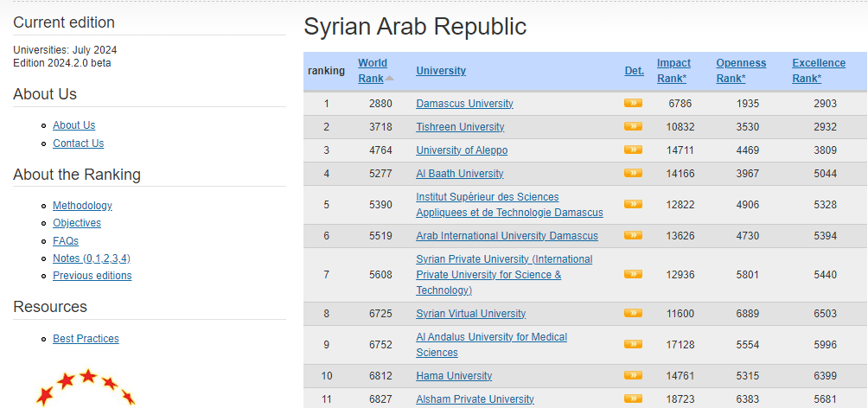Click impact rank value 18723
This screenshot has height=408, width=868.
[x=680, y=399]
